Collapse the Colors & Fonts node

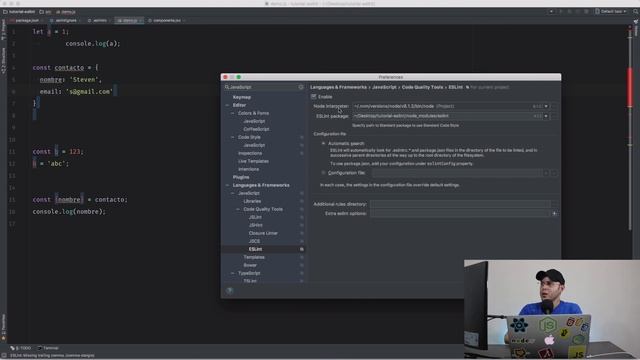pyautogui.click(x=233, y=113)
